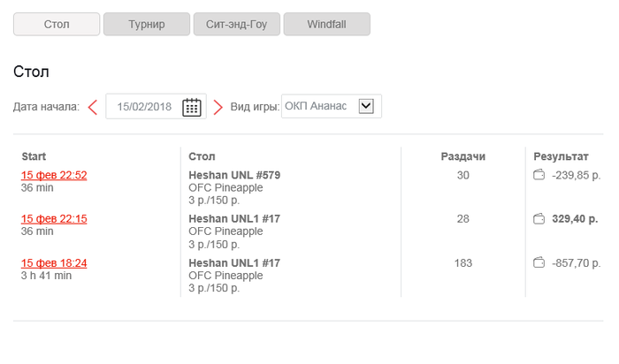Click the Стол column header in table
The image size is (619, 364).
click(203, 156)
